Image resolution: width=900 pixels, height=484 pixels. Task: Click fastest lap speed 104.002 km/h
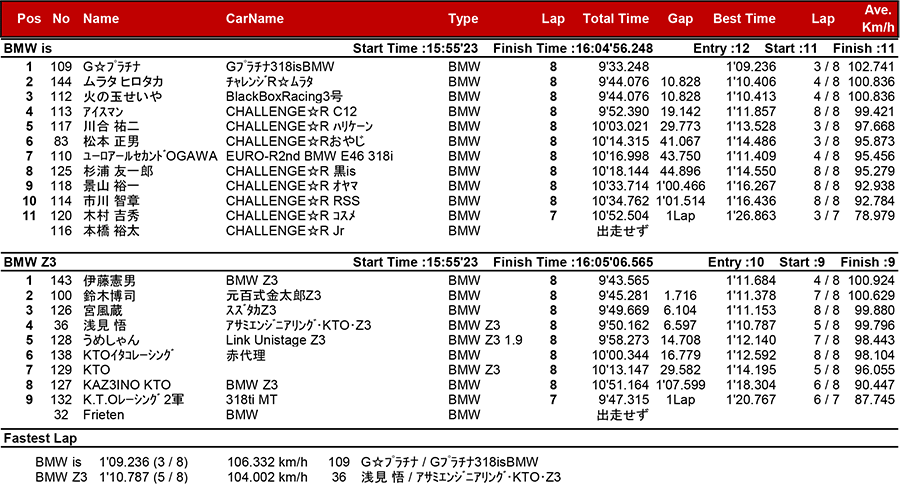point(267,477)
